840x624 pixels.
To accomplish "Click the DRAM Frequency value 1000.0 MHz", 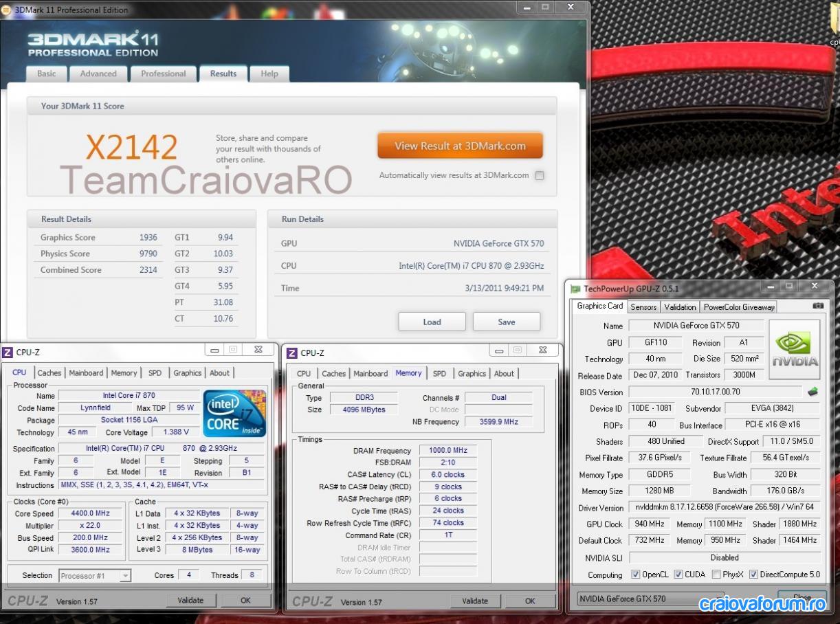I will point(448,450).
